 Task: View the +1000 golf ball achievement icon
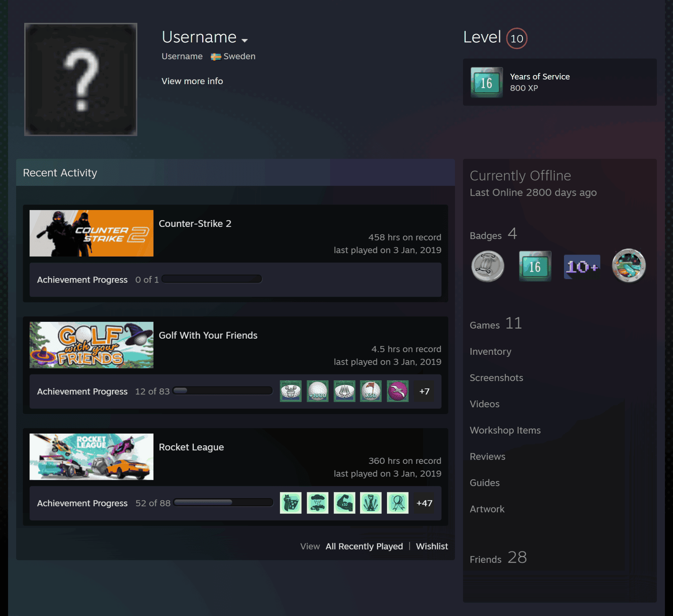pos(318,391)
